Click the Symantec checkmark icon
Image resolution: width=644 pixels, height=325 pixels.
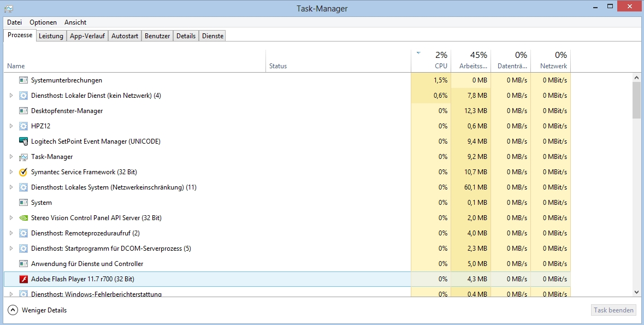click(23, 172)
